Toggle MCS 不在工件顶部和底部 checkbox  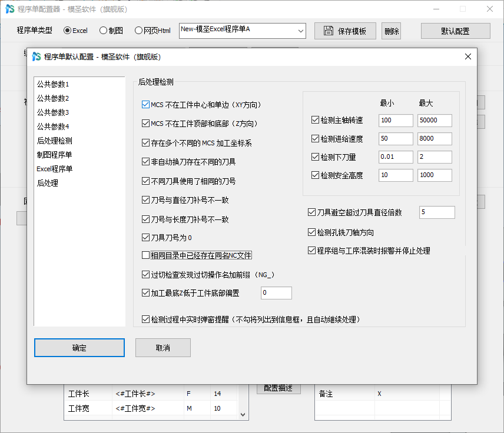(x=145, y=124)
